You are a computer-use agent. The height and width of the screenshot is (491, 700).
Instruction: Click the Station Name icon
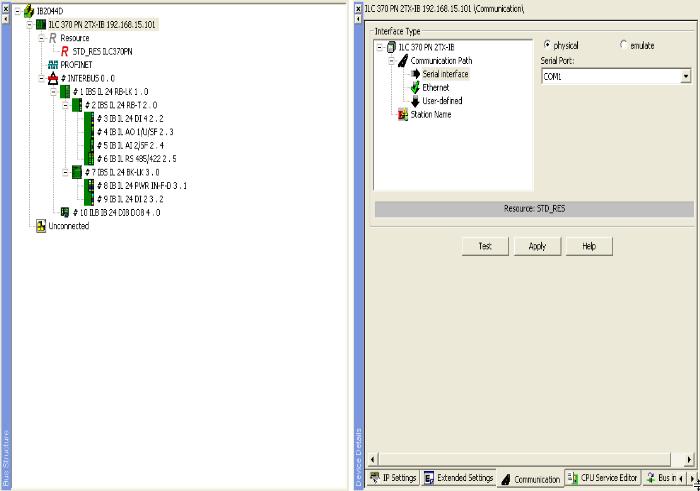[x=403, y=114]
